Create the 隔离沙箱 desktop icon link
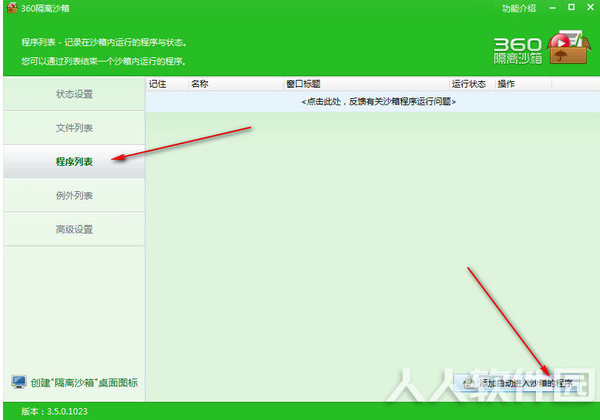The width and height of the screenshot is (600, 420). [84, 383]
